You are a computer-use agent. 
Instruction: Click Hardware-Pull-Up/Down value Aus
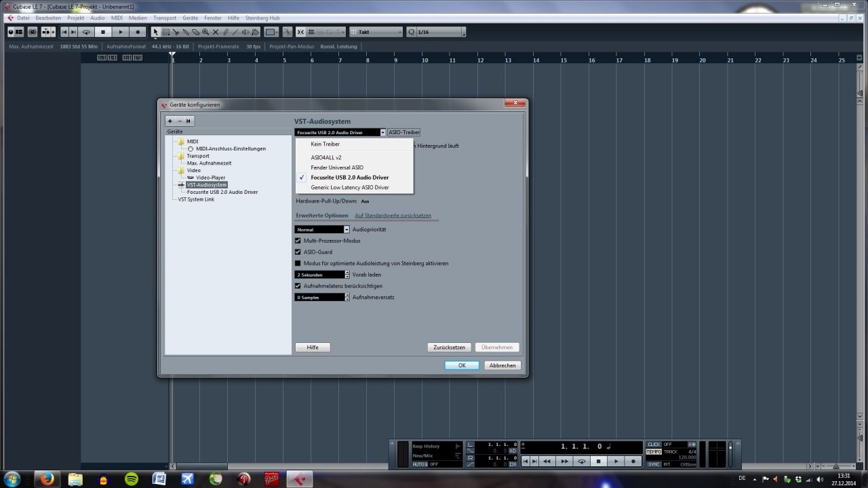tap(365, 201)
